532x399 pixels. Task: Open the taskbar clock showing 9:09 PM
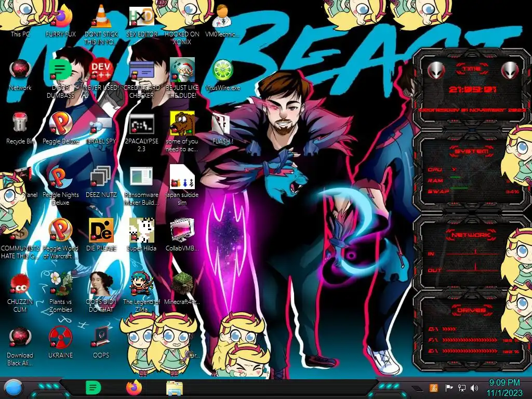[504, 388]
